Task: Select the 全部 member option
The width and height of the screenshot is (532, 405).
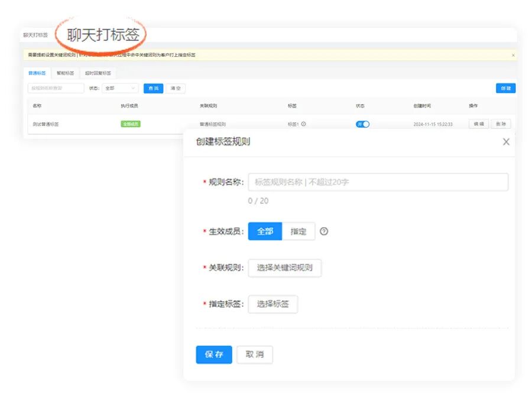Action: click(x=264, y=231)
